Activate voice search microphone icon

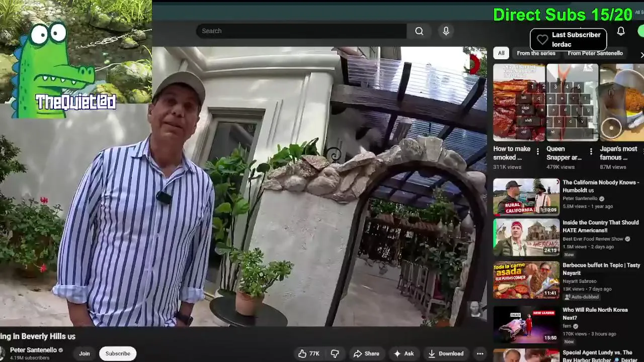(x=446, y=31)
